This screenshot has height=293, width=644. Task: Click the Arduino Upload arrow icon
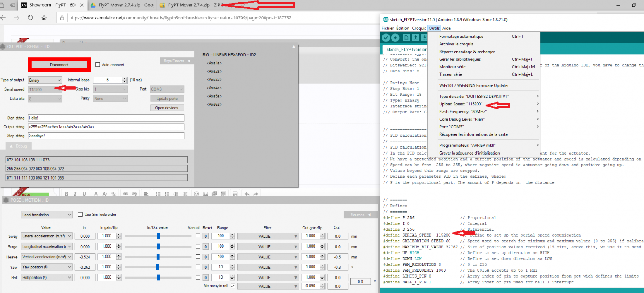pyautogui.click(x=395, y=37)
